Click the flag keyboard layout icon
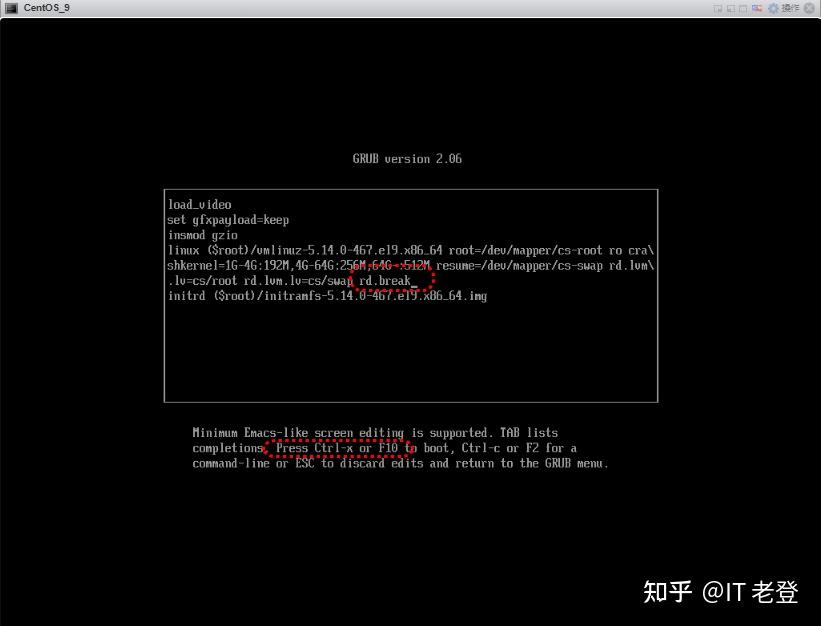The height and width of the screenshot is (626, 821). pyautogui.click(x=757, y=8)
